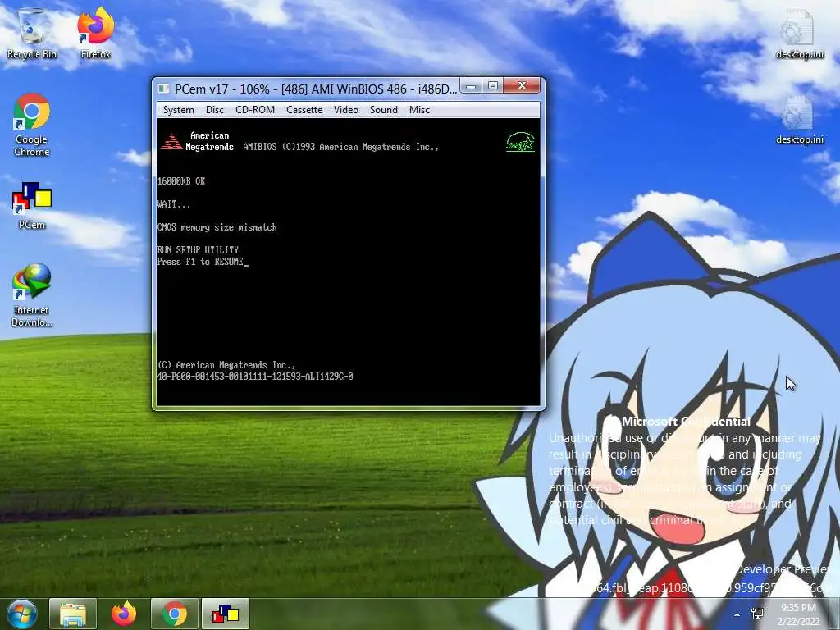840x630 pixels.
Task: Launch Firefox from the taskbar
Action: 124,614
